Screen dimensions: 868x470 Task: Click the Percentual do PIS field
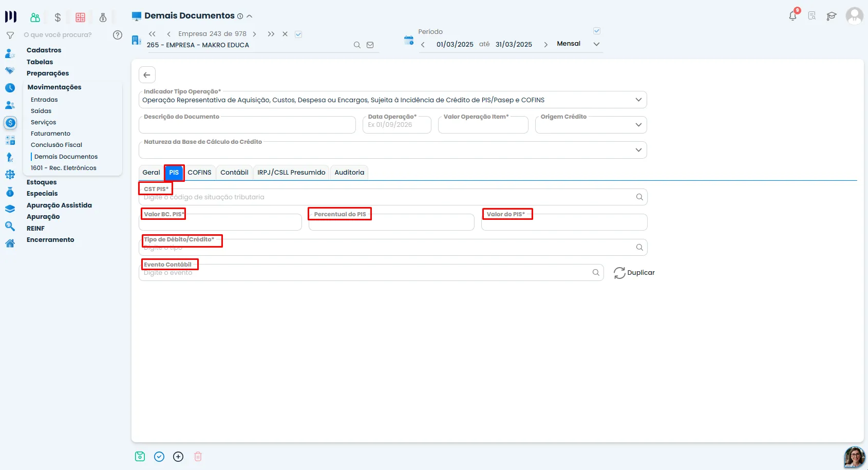point(391,222)
